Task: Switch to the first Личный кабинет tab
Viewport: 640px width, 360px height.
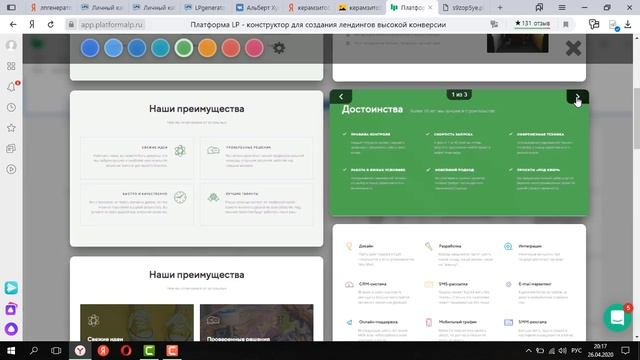Action: coord(102,7)
